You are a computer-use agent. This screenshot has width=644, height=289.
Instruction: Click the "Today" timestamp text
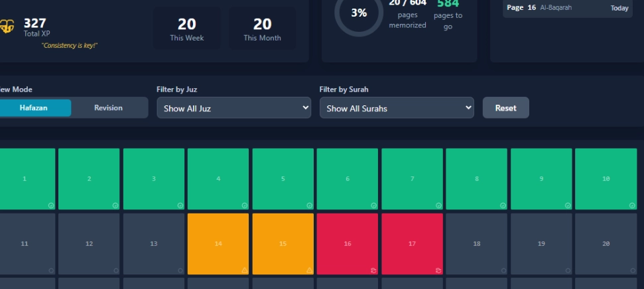[x=619, y=8]
